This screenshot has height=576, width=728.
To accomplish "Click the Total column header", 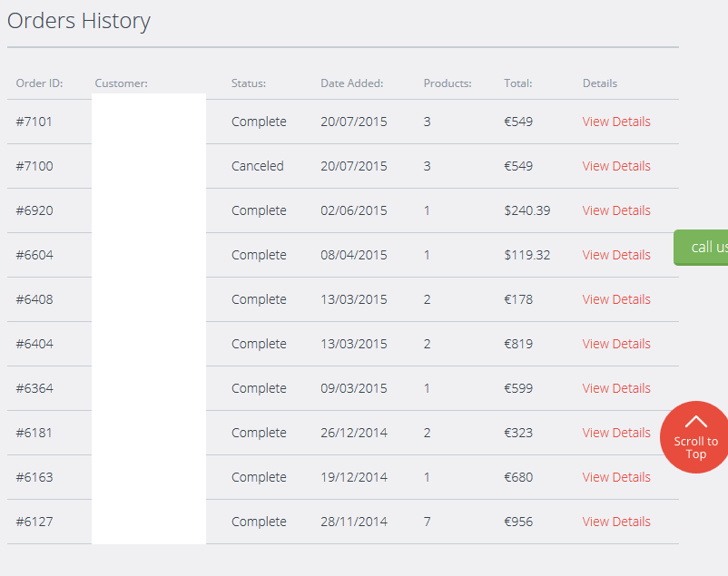I will (x=517, y=83).
